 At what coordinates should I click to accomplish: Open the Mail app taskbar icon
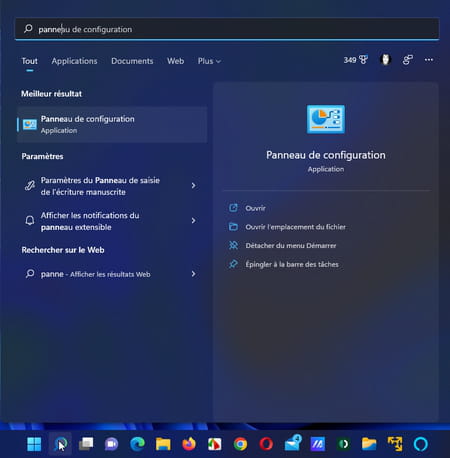[x=292, y=443]
